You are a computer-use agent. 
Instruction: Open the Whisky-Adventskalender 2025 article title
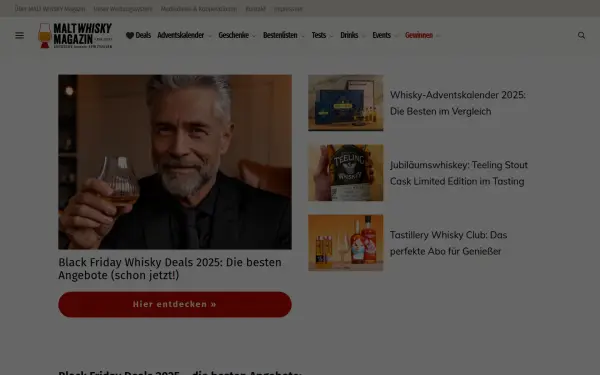(x=458, y=103)
